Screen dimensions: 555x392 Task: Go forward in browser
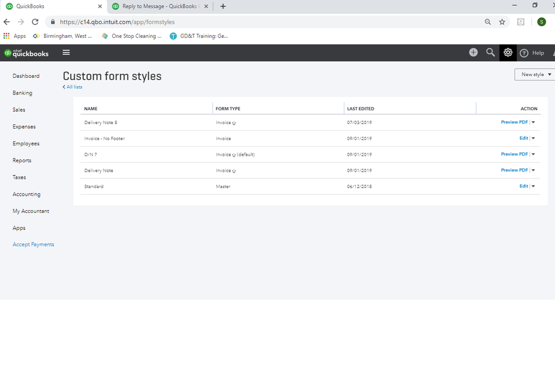pyautogui.click(x=21, y=22)
